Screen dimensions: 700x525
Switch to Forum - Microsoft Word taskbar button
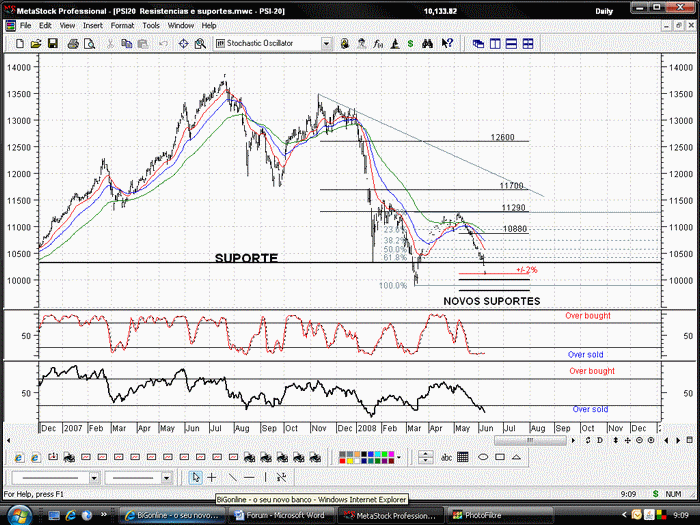281,516
